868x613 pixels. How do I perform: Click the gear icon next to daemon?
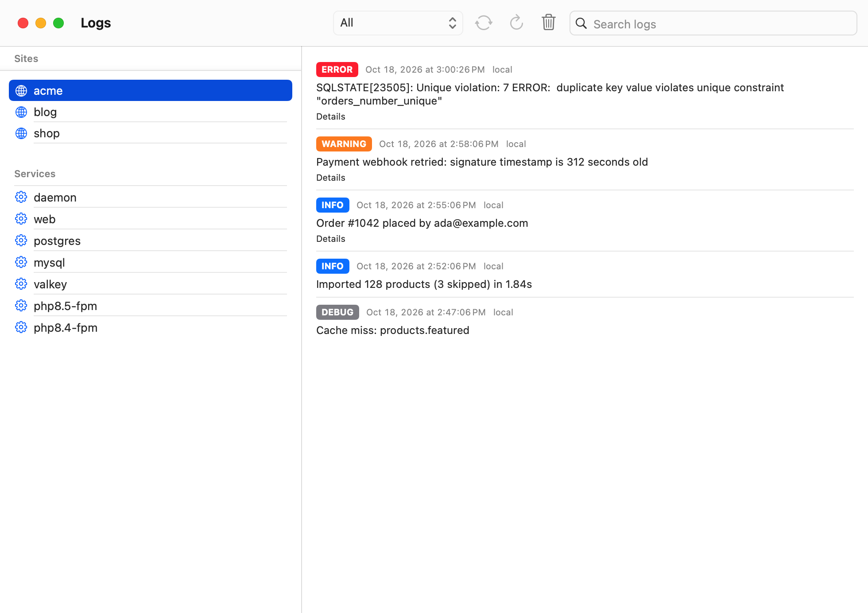coord(21,197)
